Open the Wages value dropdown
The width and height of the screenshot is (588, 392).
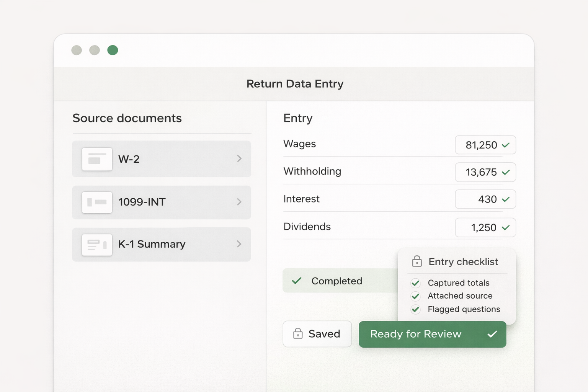[485, 145]
